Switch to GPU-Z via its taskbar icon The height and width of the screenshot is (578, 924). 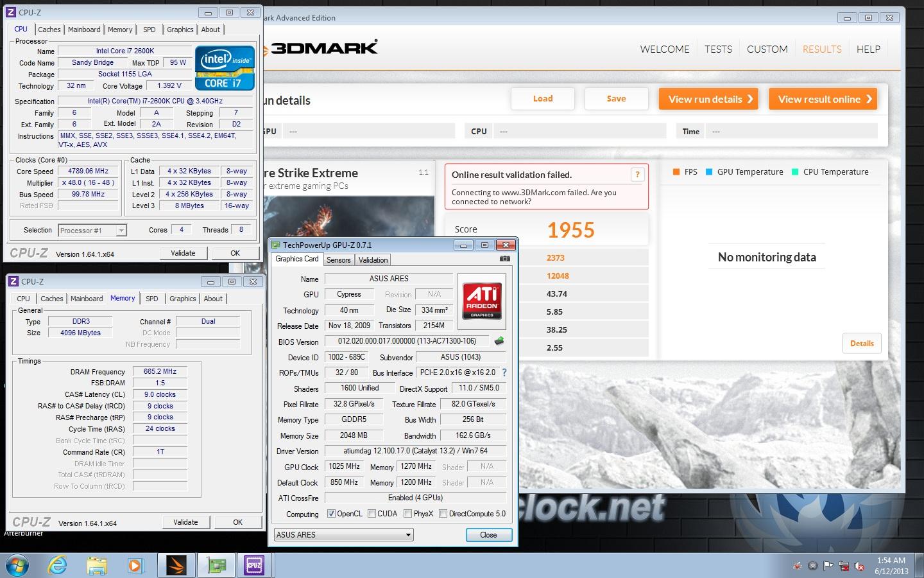pos(216,565)
